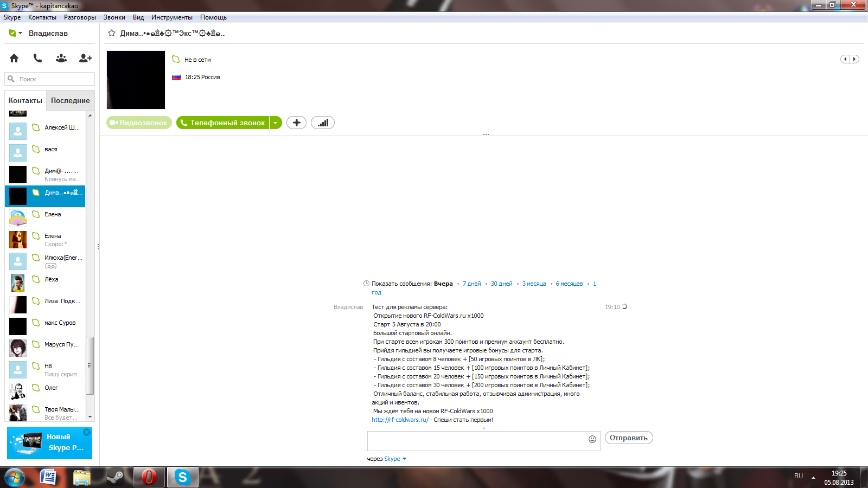Click next arrow in profile header
868x488 pixels.
854,59
